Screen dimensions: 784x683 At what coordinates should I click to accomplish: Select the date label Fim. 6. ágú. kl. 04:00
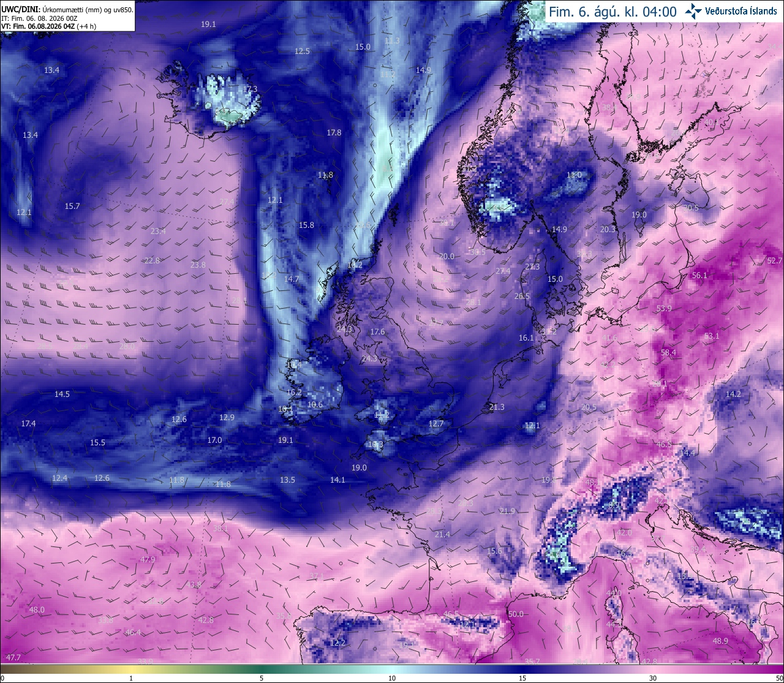tap(612, 12)
